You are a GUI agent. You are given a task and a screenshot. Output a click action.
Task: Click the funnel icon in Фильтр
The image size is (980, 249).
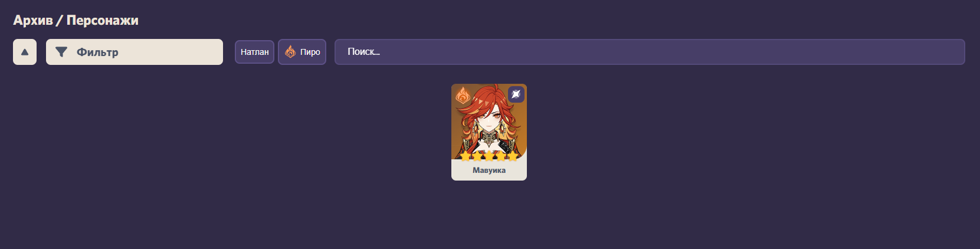(61, 52)
